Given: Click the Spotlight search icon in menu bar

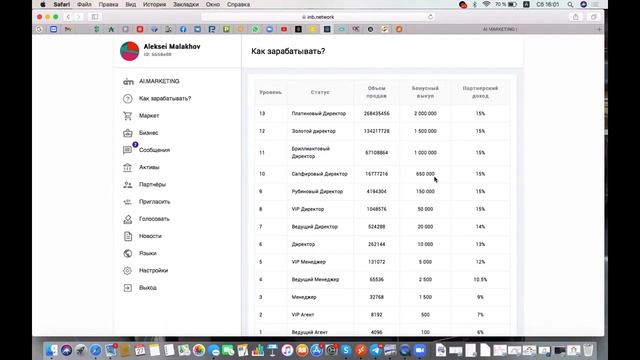Looking at the screenshot, I should point(570,4).
